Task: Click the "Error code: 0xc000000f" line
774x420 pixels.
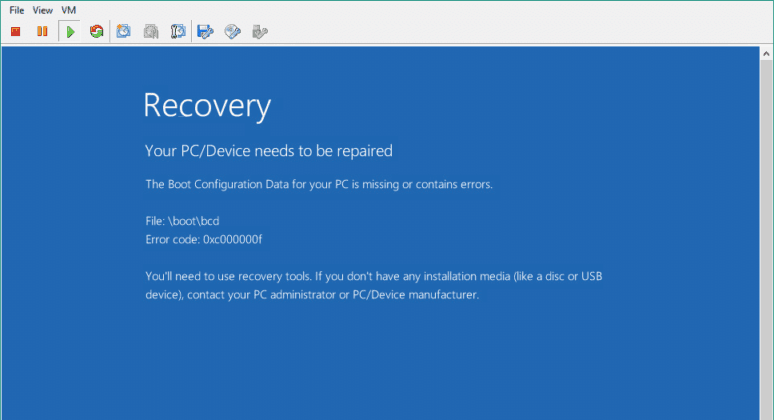Action: coord(204,239)
